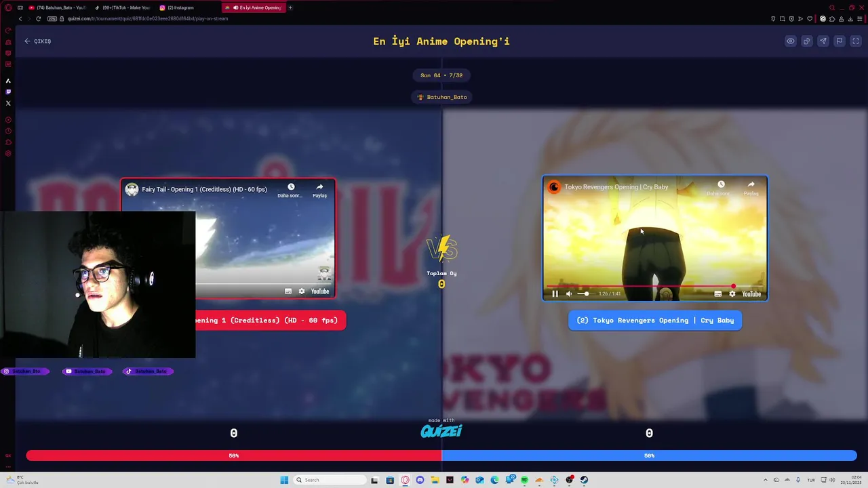Toggle the VPN badge in address bar
Screen dimensions: 868x488
pyautogui.click(x=52, y=19)
